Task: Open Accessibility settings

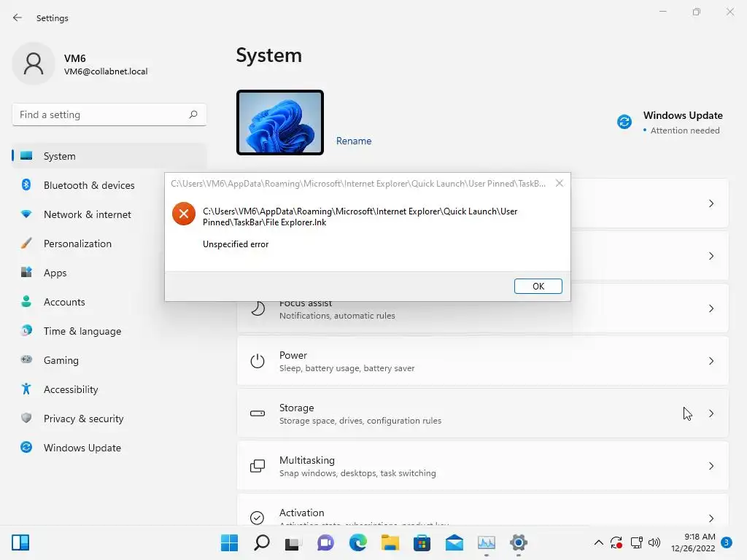Action: click(x=109, y=389)
